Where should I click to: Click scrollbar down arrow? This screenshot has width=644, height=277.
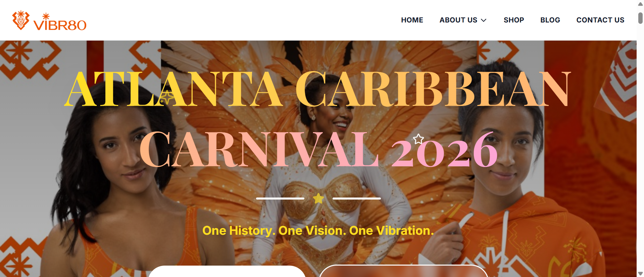(x=640, y=274)
